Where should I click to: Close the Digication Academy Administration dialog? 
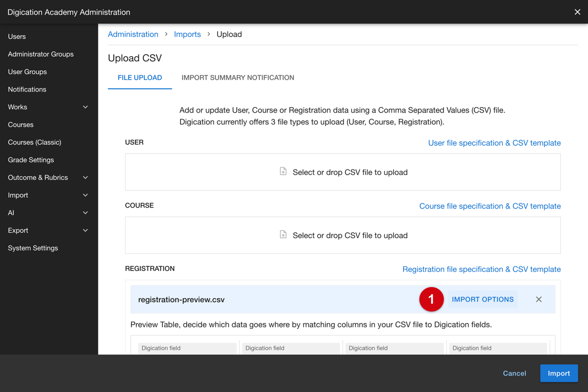coord(577,12)
